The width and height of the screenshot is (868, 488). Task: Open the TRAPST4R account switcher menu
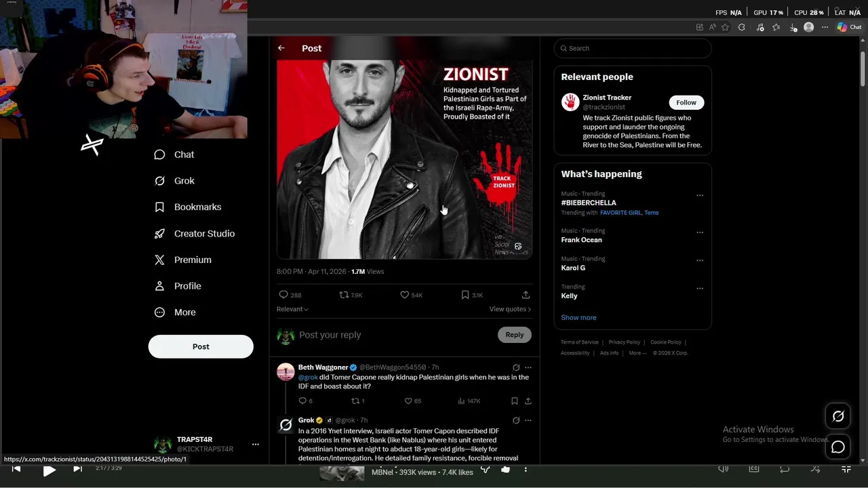point(255,445)
